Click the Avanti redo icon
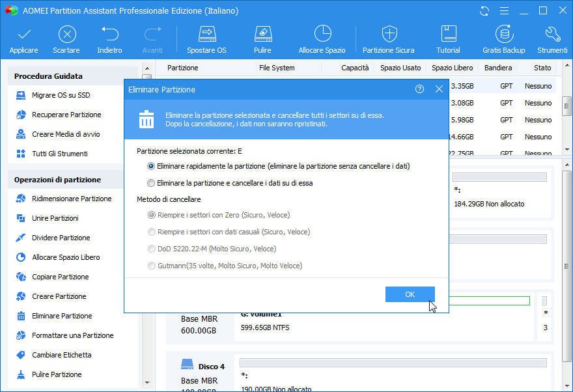This screenshot has width=573, height=392. point(152,34)
